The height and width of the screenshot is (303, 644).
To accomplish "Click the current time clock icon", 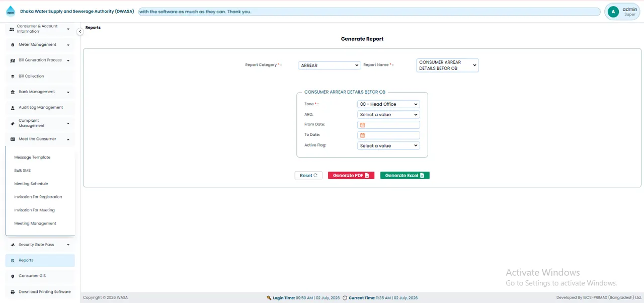I will pyautogui.click(x=345, y=298).
